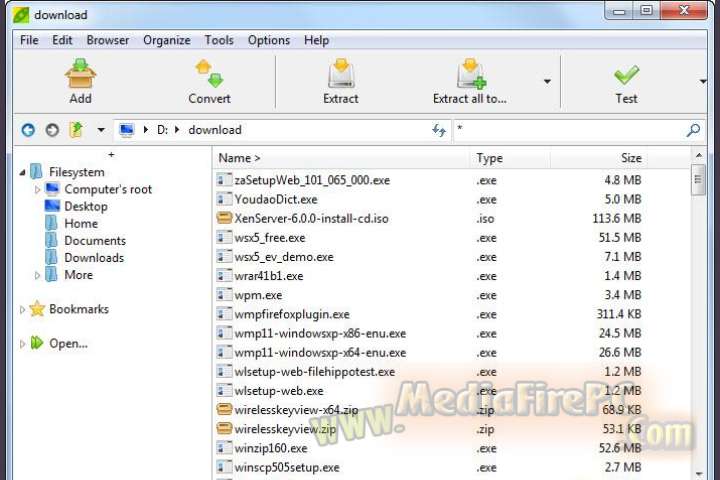Open the File menu
720x480 pixels.
[x=29, y=40]
